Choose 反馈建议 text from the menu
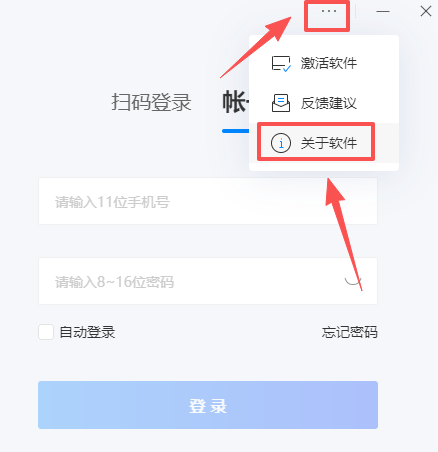This screenshot has height=452, width=438. [x=329, y=103]
